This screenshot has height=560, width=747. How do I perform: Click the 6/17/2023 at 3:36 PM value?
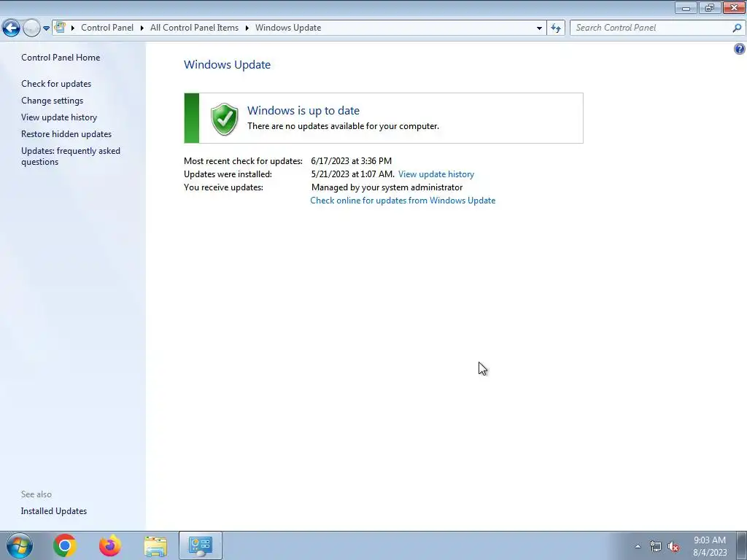351,161
